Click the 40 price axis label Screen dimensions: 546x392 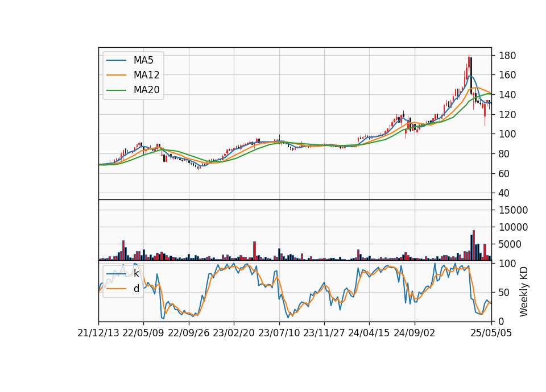tap(504, 193)
